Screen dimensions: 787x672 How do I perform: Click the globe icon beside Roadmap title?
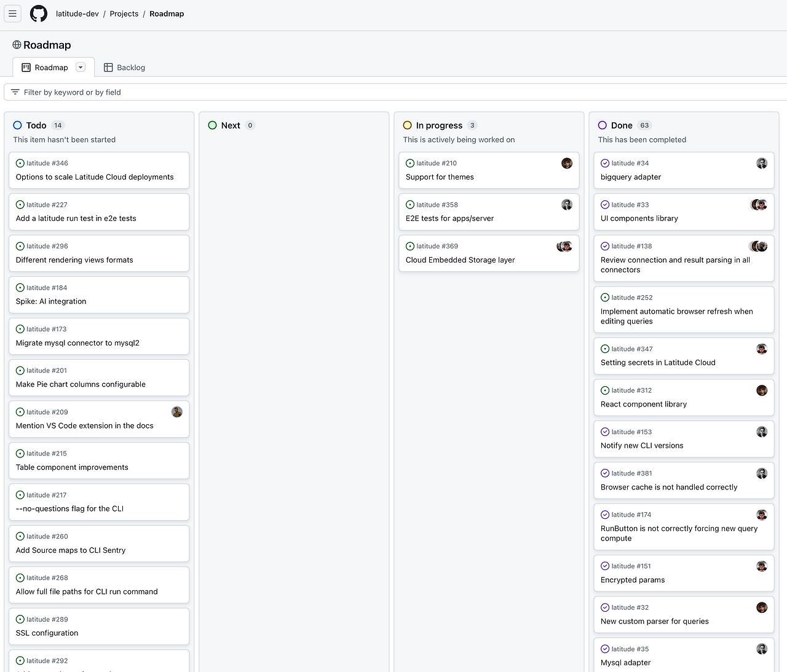tap(17, 45)
